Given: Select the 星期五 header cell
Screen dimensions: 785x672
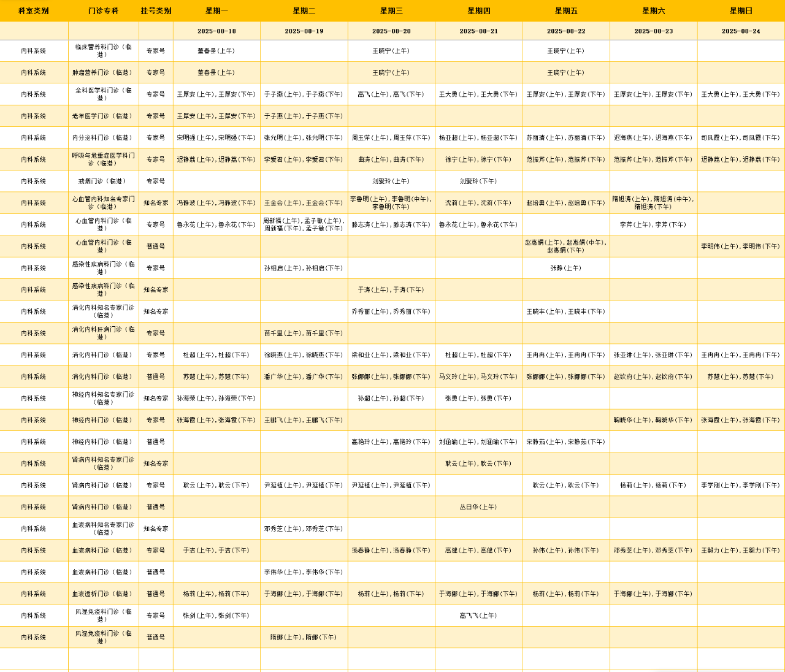Looking at the screenshot, I should pyautogui.click(x=566, y=11).
